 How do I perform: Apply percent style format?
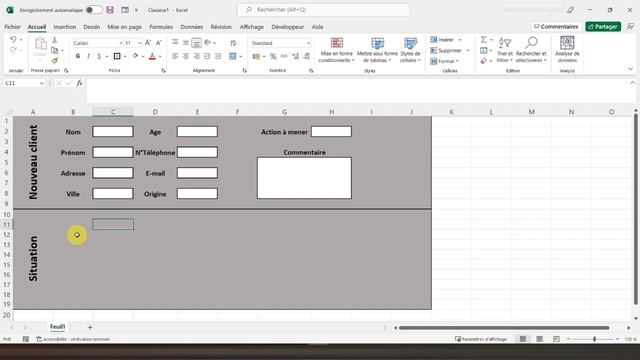coord(273,56)
